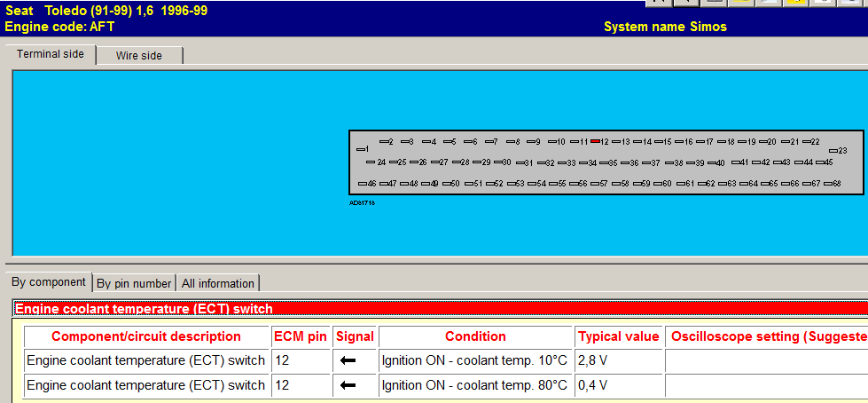
Task: Click 'Ignition ON - coolant temp. 80°C' condition
Action: pos(474,384)
